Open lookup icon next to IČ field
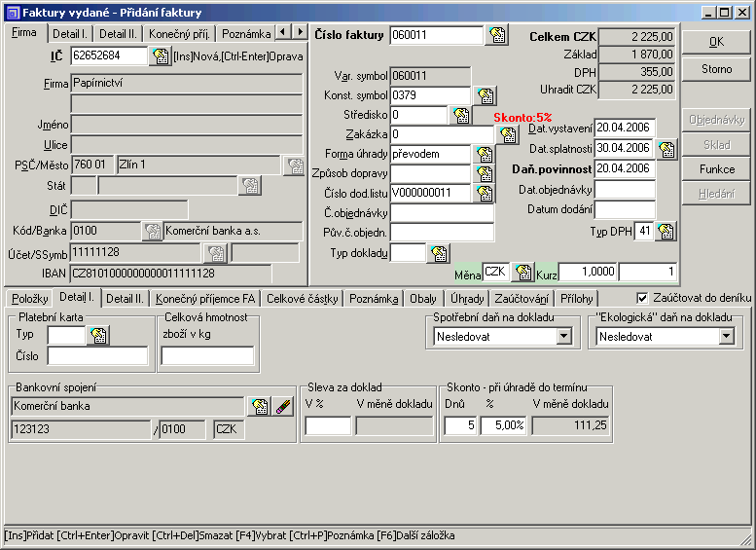This screenshot has height=550, width=756. click(x=161, y=55)
